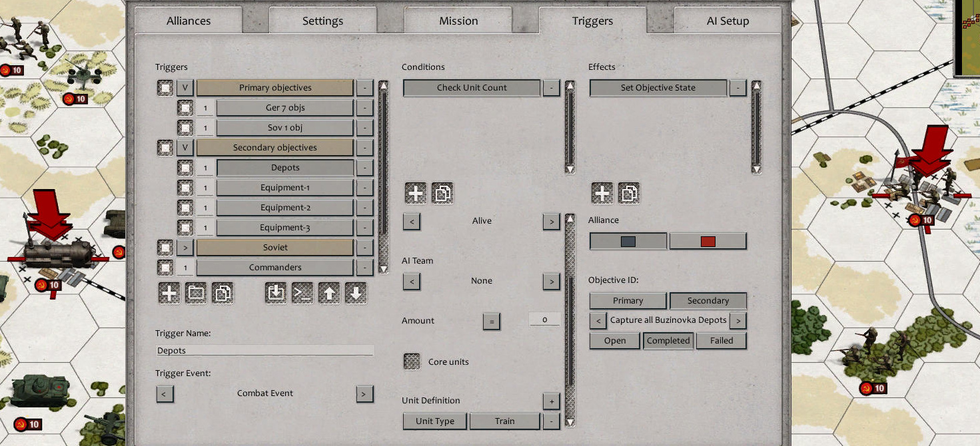Import triggers with the download-into-folder icon
This screenshot has width=980, height=446.
(276, 293)
